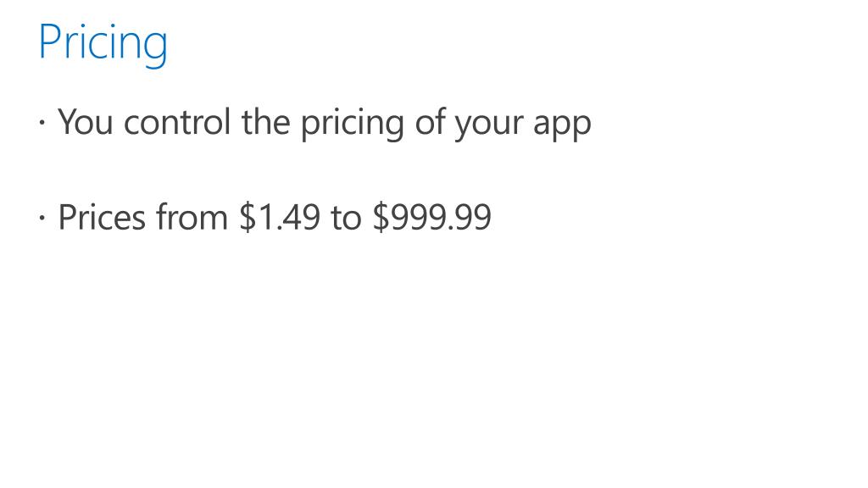This screenshot has width=868, height=488.
Task: Click the capital "P" of the Pricing title
Action: point(50,42)
